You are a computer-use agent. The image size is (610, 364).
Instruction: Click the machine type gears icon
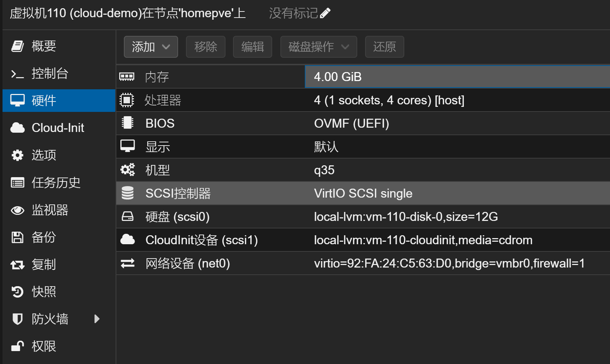[x=127, y=170]
